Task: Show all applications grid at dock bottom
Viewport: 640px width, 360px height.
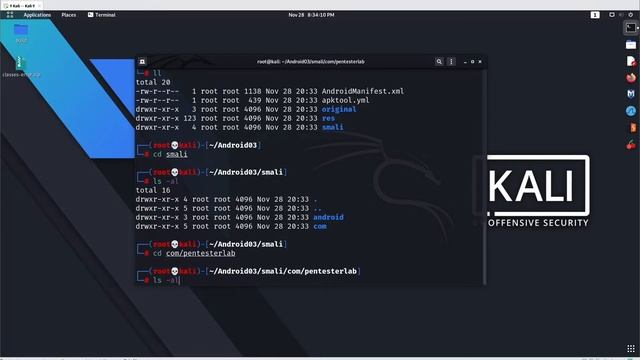Action: [x=631, y=349]
